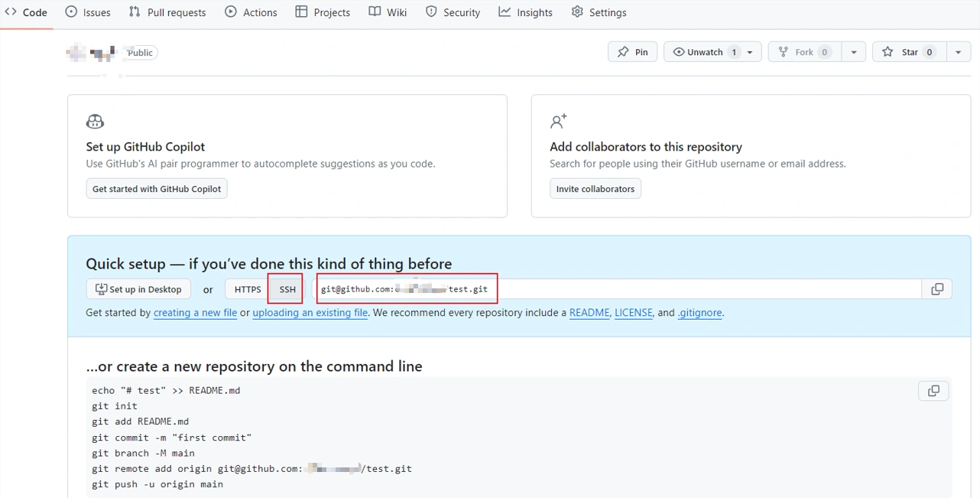
Task: Click the repository clone URL field
Action: [619, 289]
